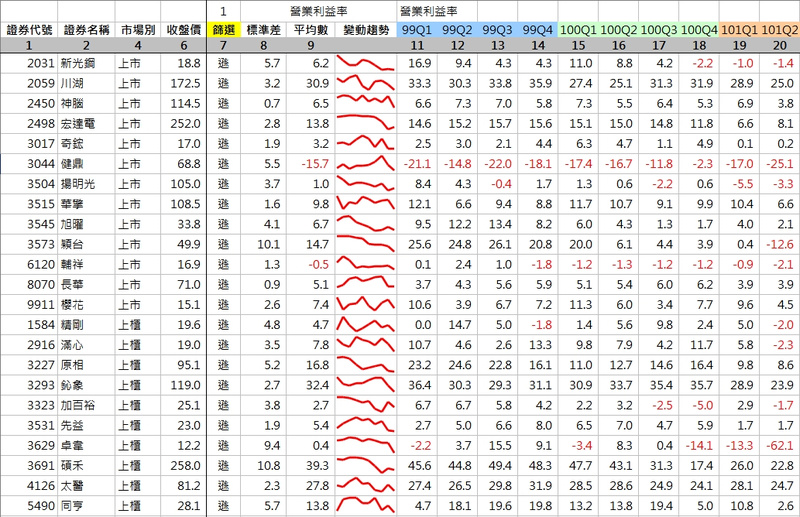Click the 100Q1 quarter header
Image resolution: width=800 pixels, height=517 pixels.
tap(578, 30)
